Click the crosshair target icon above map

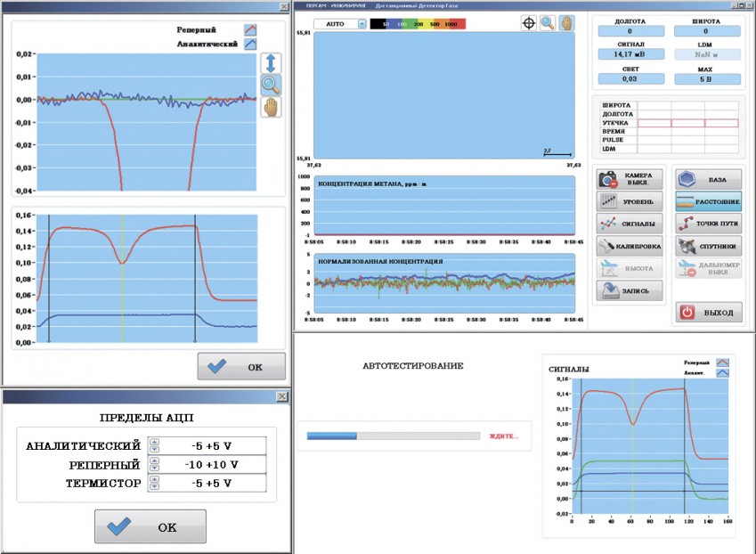[529, 23]
